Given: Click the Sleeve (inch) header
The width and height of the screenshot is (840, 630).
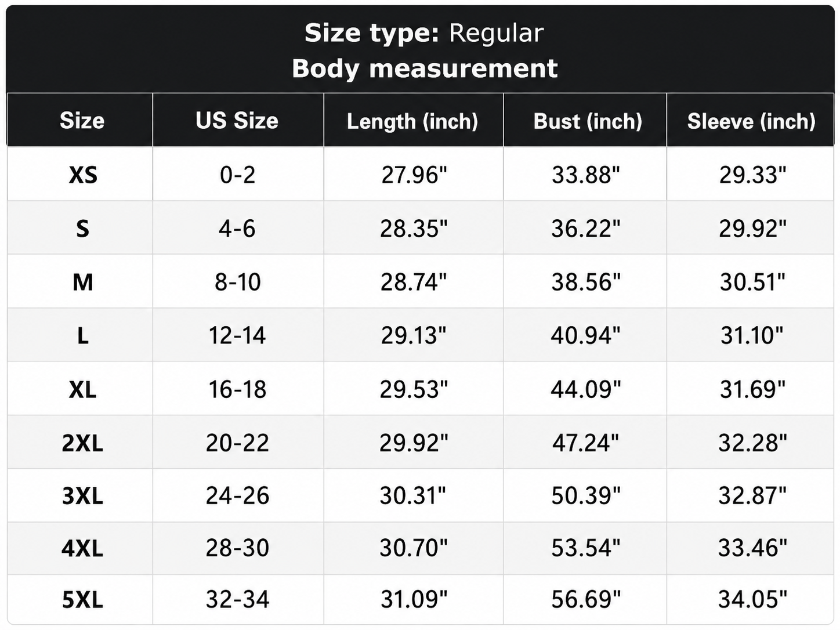Looking at the screenshot, I should point(751,121).
